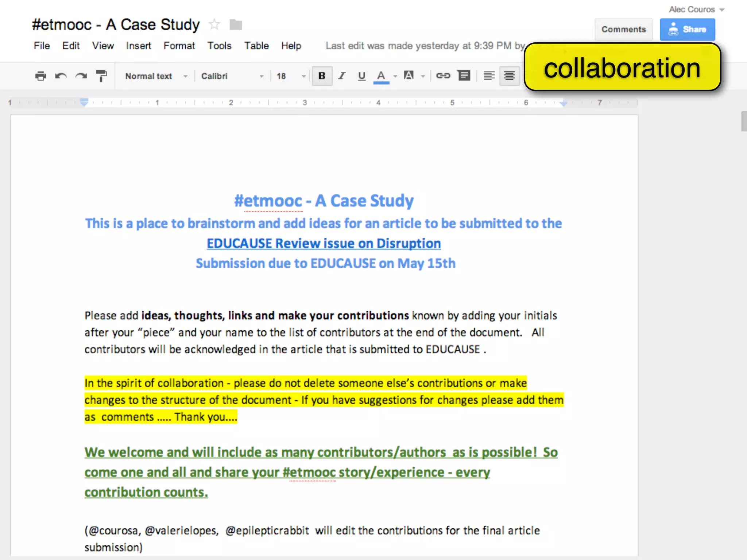Click the blue Share button
Image resolution: width=747 pixels, height=560 pixels.
687,30
